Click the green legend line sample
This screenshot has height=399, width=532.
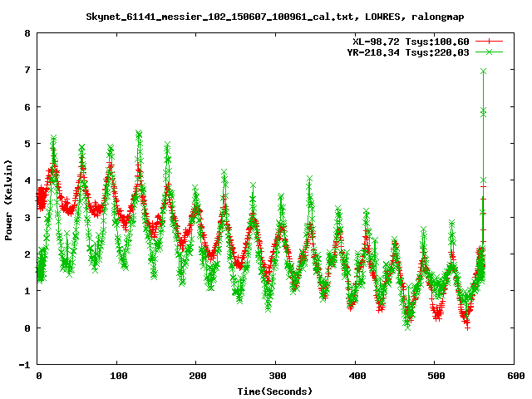click(489, 52)
